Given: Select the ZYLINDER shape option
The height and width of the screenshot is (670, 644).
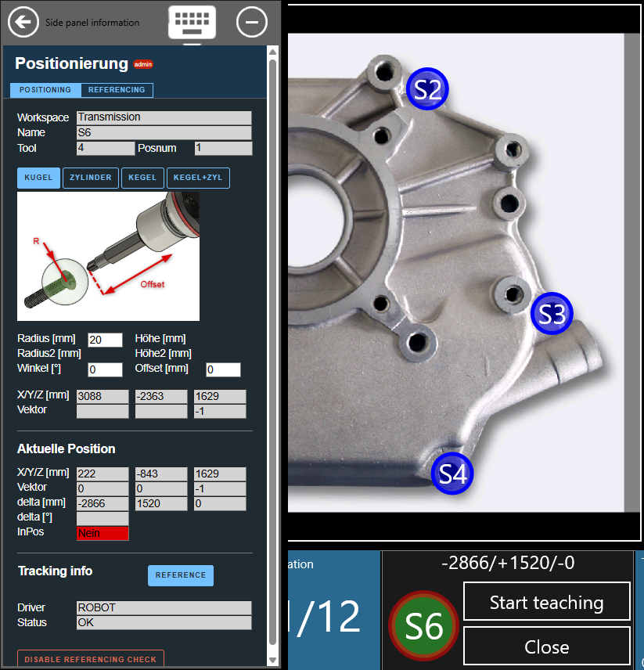Looking at the screenshot, I should click(x=91, y=178).
